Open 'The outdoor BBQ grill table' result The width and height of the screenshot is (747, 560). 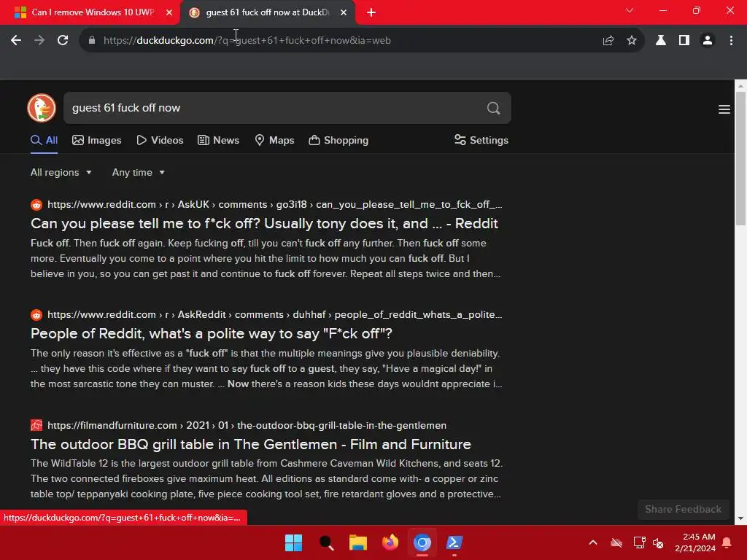point(251,444)
